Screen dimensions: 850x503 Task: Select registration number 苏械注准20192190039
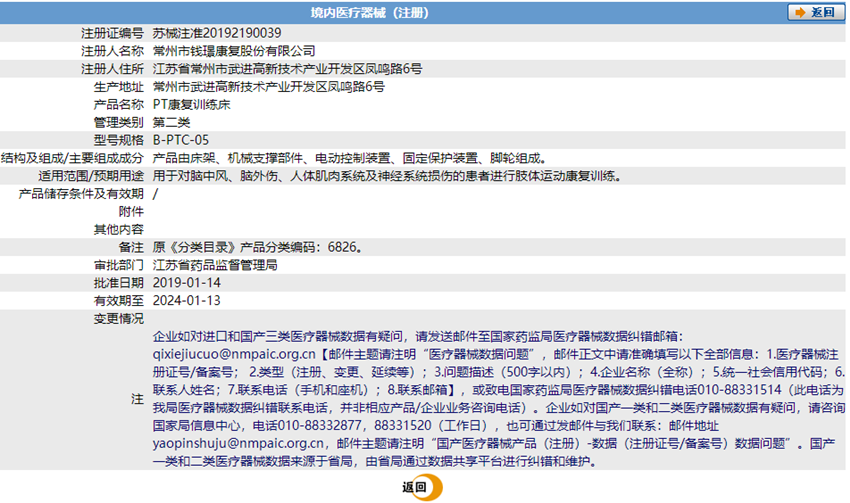pos(217,33)
